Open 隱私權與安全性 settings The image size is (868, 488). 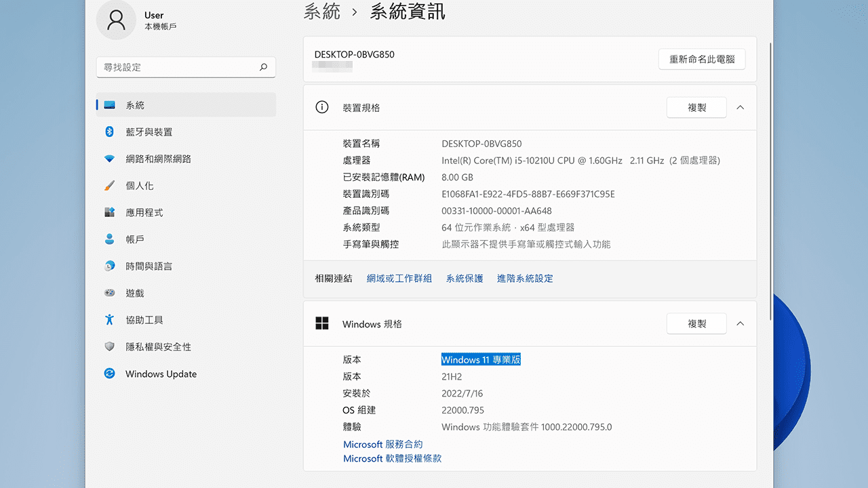coord(157,346)
